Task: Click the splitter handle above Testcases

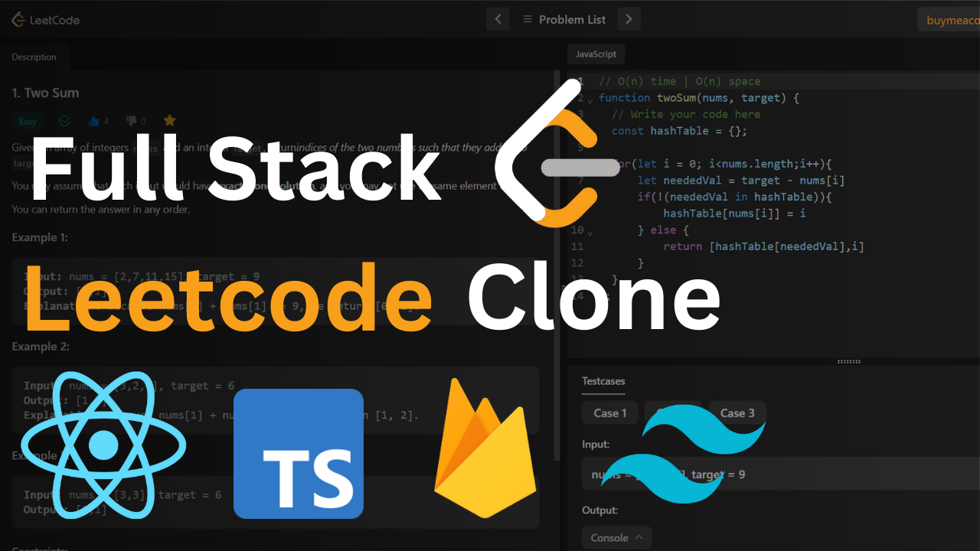Action: 849,362
